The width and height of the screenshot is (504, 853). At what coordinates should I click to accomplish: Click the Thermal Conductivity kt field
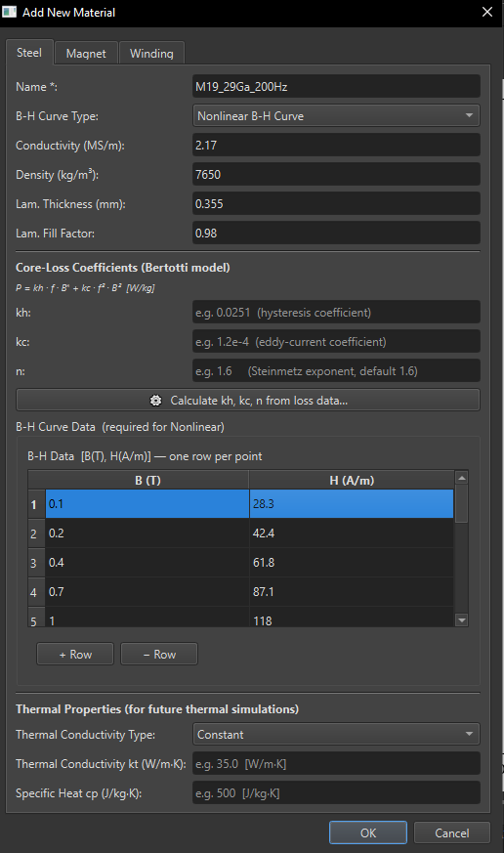(336, 764)
